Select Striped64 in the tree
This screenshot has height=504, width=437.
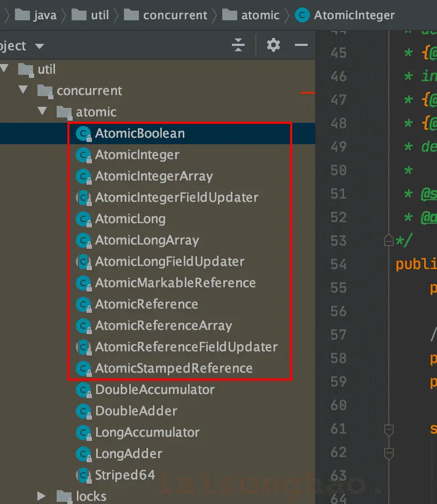[125, 475]
